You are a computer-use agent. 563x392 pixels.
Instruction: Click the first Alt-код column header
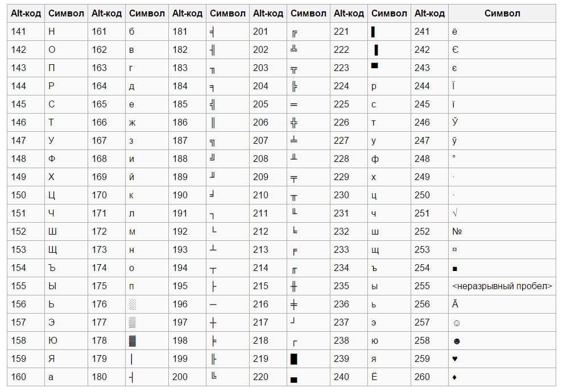[26, 13]
